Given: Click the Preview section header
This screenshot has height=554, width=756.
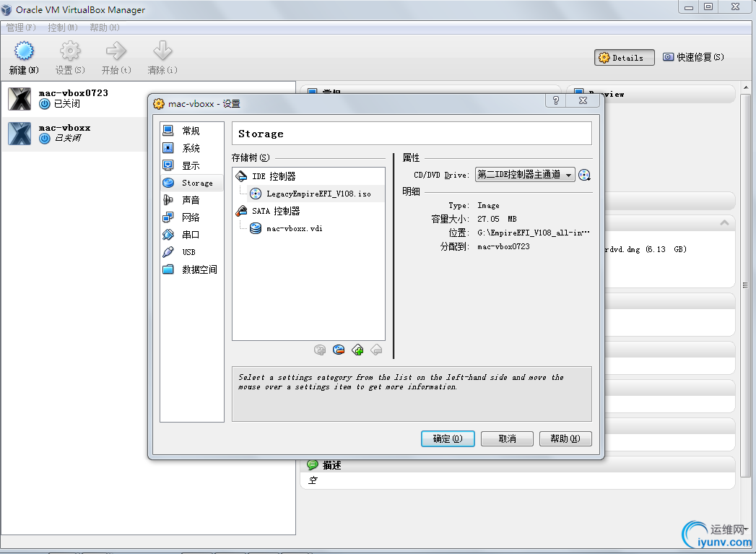Looking at the screenshot, I should click(651, 94).
